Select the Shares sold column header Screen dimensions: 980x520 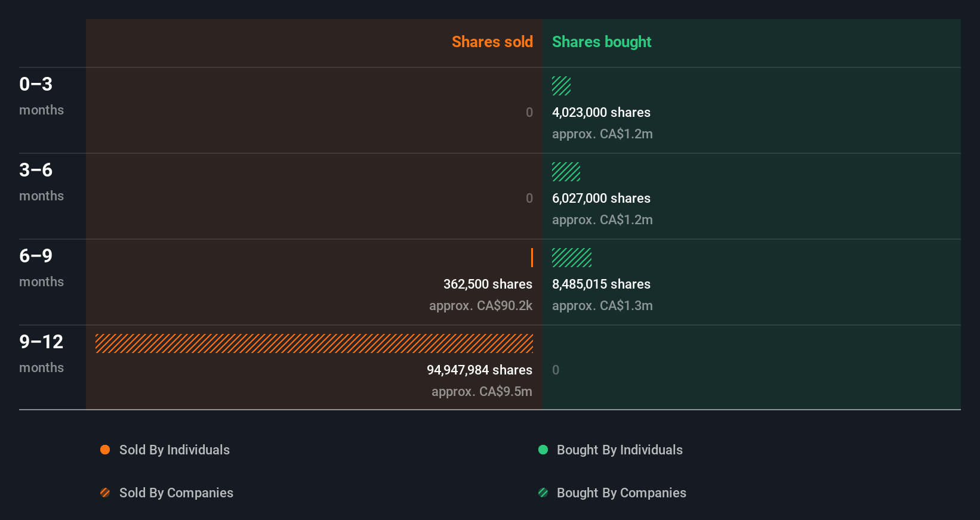tap(492, 42)
